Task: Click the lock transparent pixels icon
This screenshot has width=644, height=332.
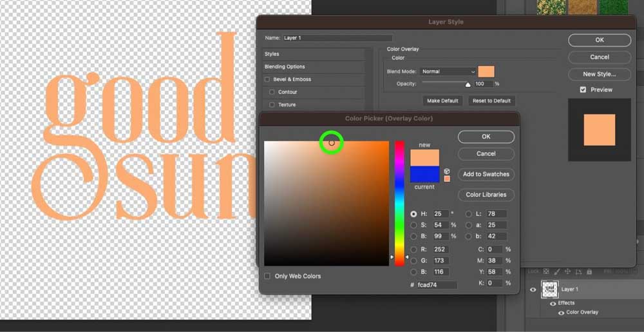Action: [x=546, y=271]
